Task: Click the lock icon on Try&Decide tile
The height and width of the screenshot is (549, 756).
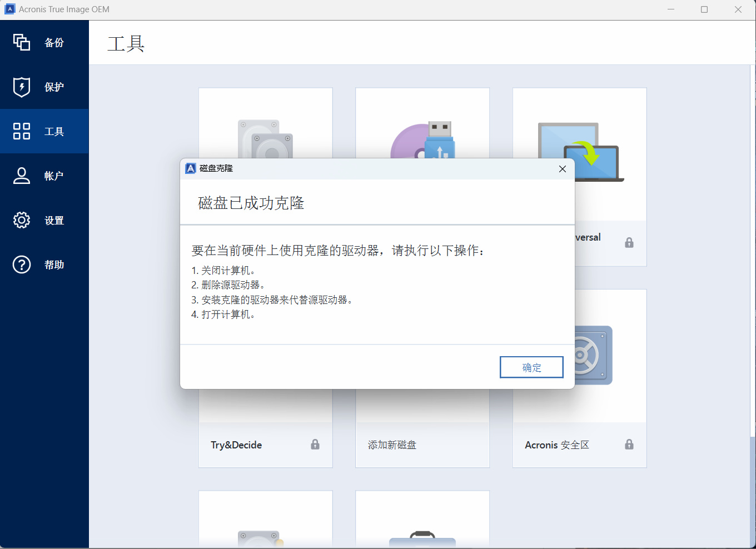Action: pos(315,444)
